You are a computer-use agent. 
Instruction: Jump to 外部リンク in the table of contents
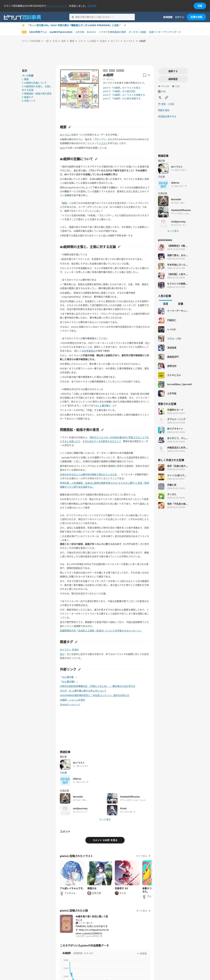coord(29,101)
